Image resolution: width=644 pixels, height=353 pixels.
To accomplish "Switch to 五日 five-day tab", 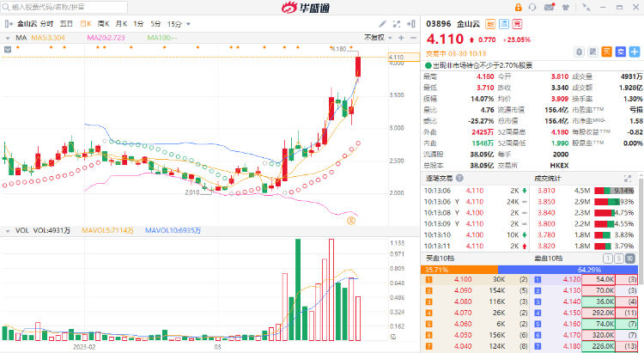I will coord(66,24).
